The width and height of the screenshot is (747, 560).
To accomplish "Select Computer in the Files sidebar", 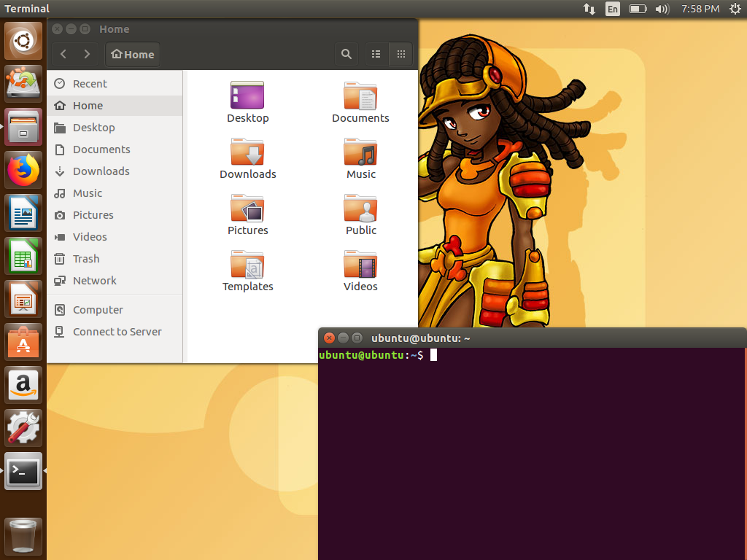I will pyautogui.click(x=115, y=310).
